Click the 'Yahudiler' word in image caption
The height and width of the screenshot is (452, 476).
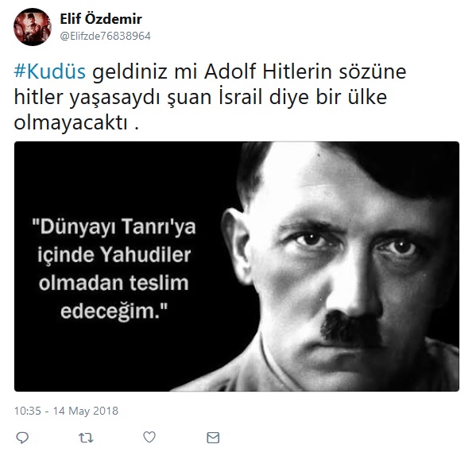tap(145, 255)
